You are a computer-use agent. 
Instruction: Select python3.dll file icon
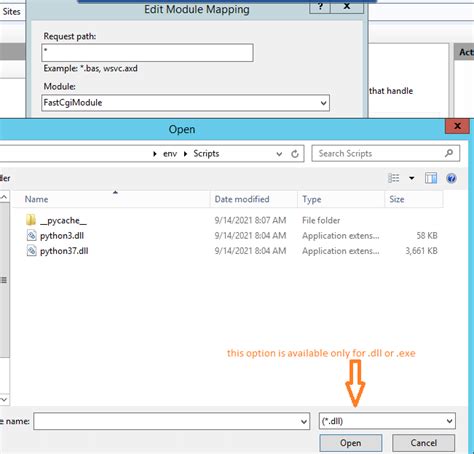pos(31,236)
